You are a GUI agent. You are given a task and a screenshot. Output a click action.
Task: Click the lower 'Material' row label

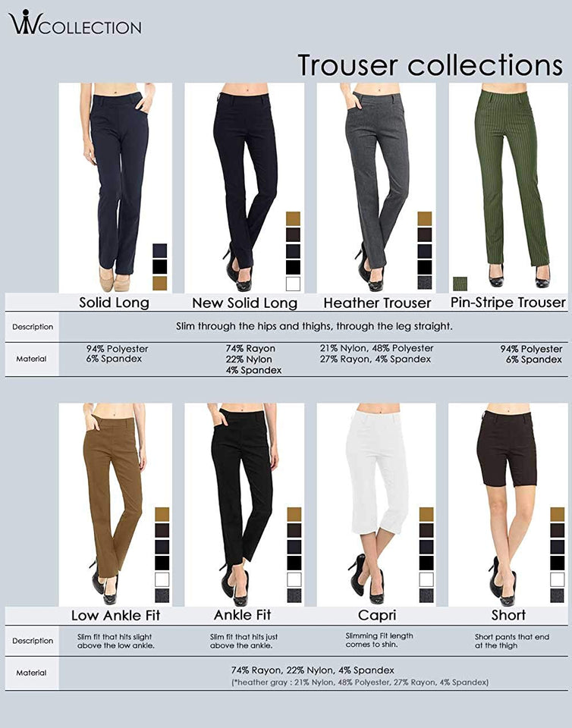click(31, 673)
